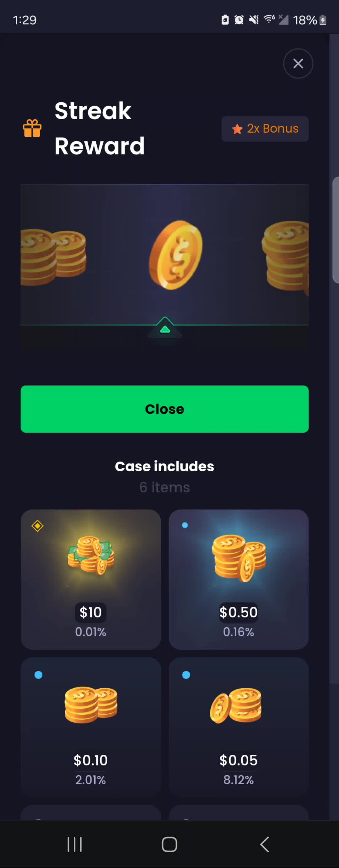The image size is (339, 868).
Task: Tap the coin stack on left of reel
Action: coord(53,257)
